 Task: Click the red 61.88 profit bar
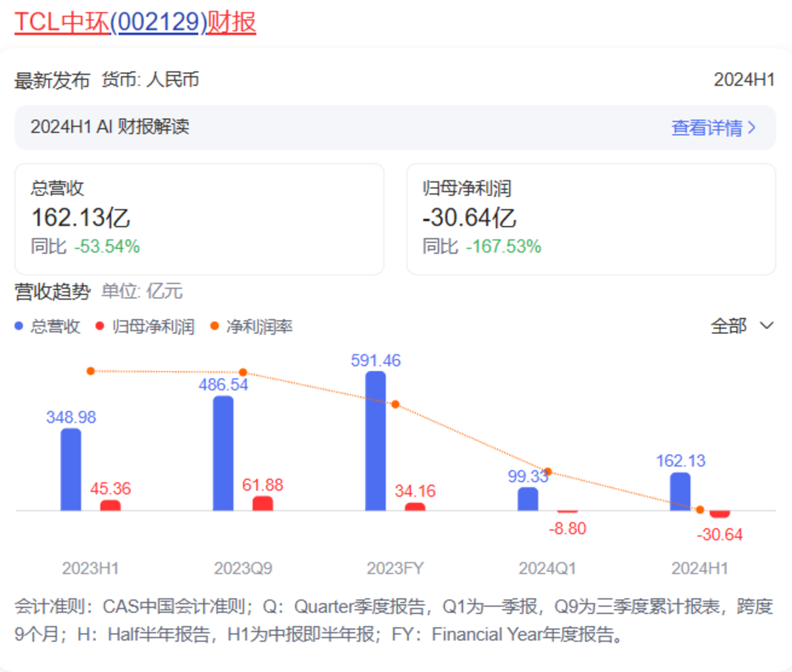point(262,503)
